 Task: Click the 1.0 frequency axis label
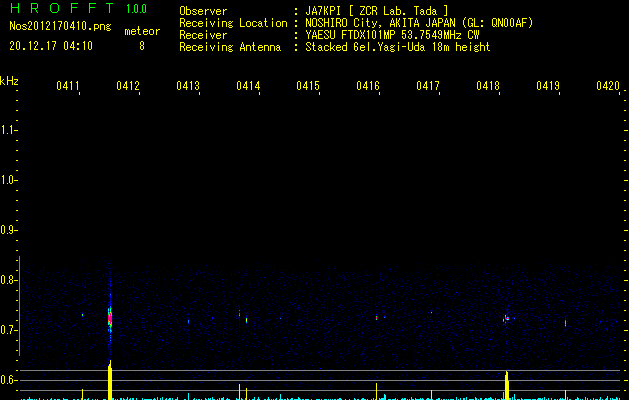pyautogui.click(x=10, y=180)
